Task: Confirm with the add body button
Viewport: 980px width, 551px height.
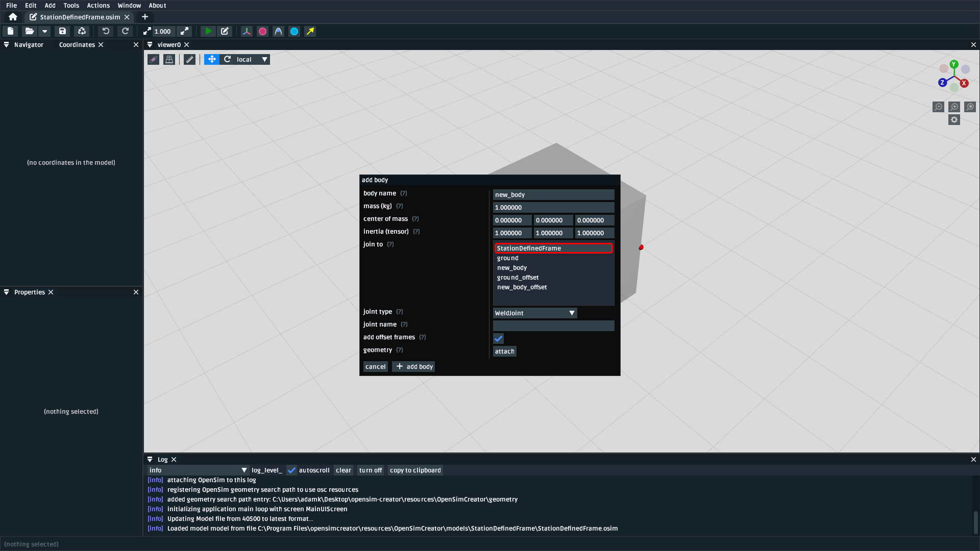Action: (414, 367)
